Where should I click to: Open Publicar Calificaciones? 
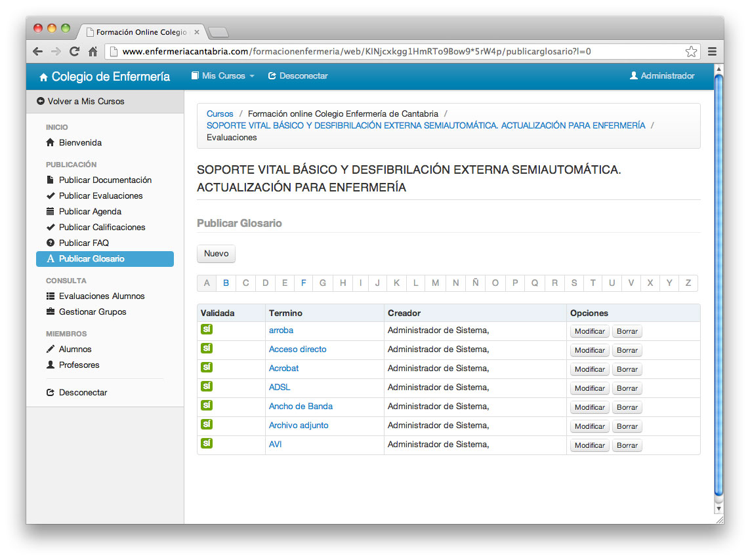pyautogui.click(x=96, y=228)
